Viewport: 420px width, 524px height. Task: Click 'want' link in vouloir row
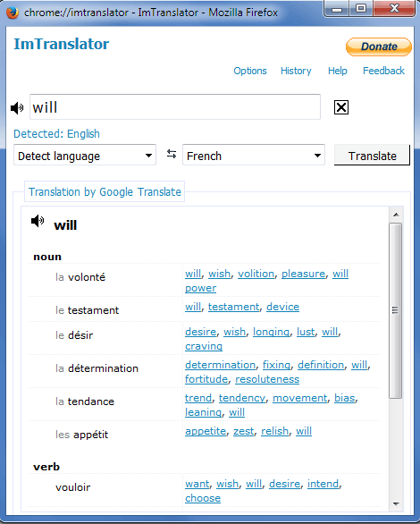[197, 484]
